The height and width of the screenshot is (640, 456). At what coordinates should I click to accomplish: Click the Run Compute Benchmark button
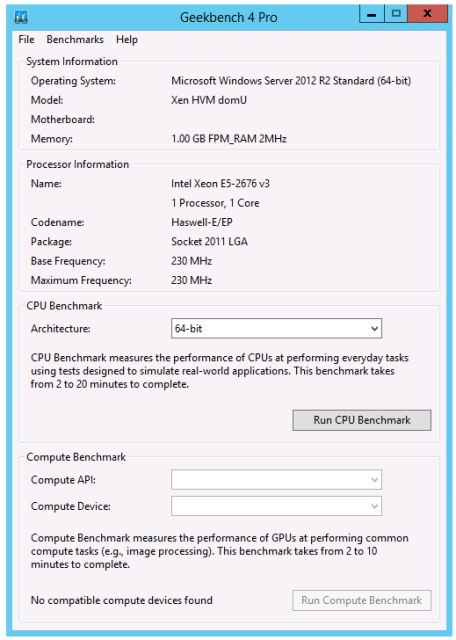[362, 600]
